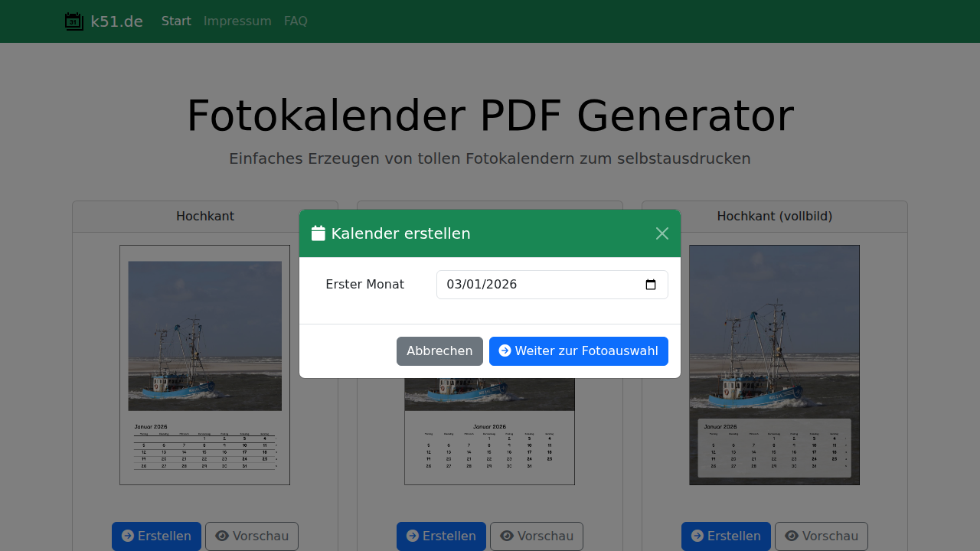Click the middle card's Erstellen button
This screenshot has width=980, height=551.
[441, 536]
